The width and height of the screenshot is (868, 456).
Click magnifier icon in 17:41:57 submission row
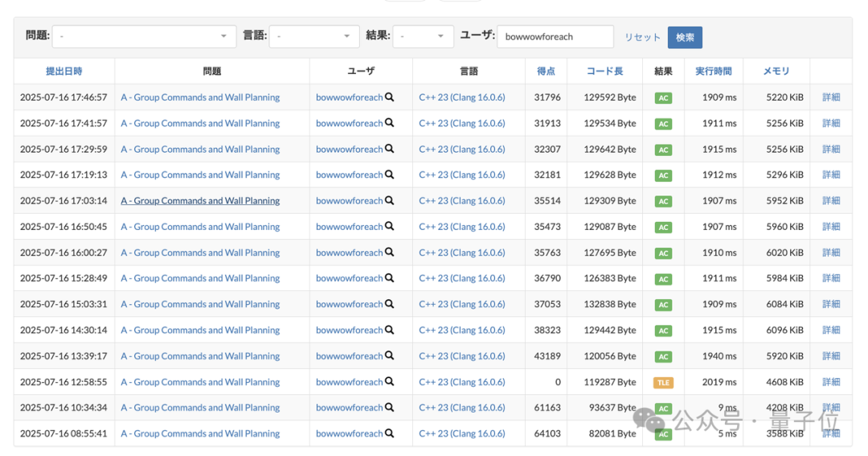click(390, 123)
